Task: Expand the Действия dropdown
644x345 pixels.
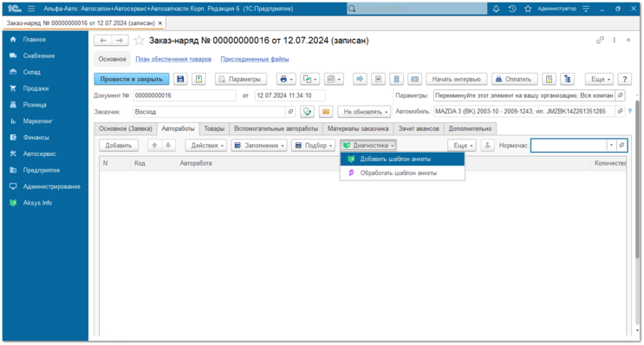Action: pyautogui.click(x=205, y=146)
